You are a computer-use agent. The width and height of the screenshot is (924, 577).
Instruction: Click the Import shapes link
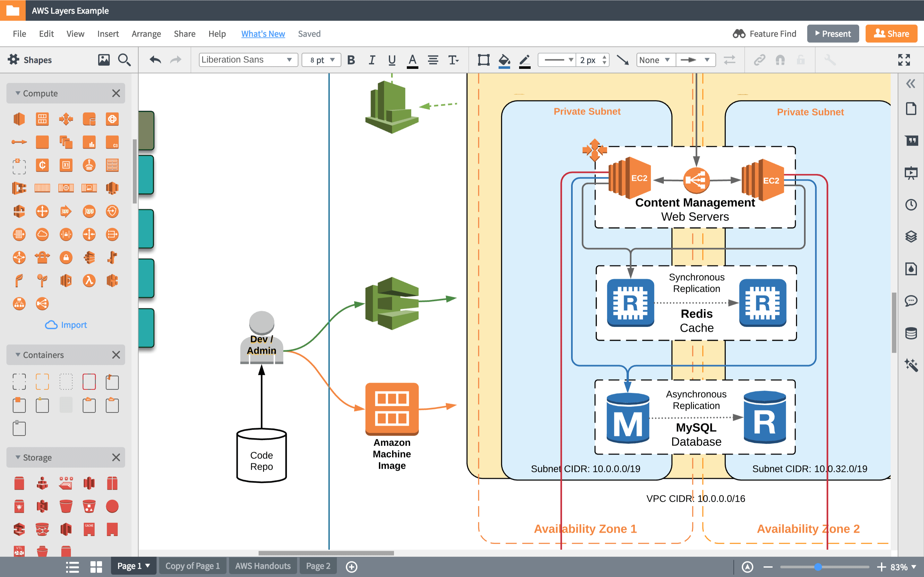pos(66,324)
